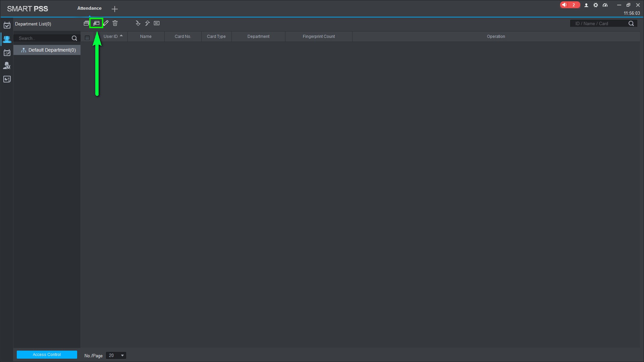Click the export arrow icon
This screenshot has height=362, width=644.
coord(147,23)
